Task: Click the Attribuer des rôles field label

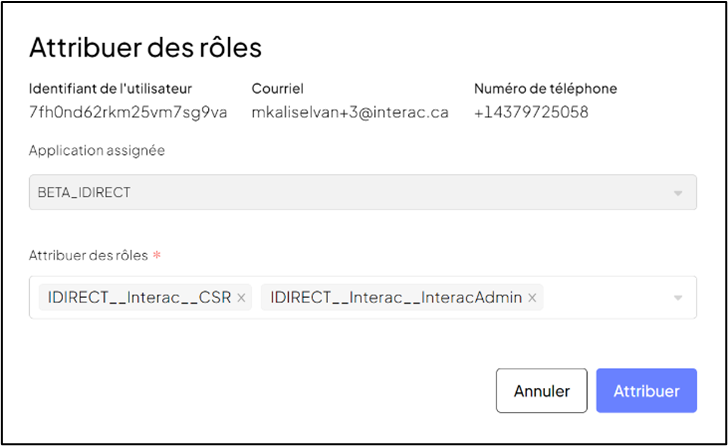Action: point(88,255)
